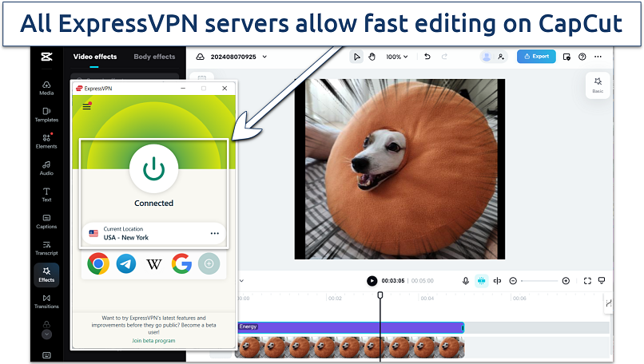Select the Energy effect clip on timeline

pos(351,327)
